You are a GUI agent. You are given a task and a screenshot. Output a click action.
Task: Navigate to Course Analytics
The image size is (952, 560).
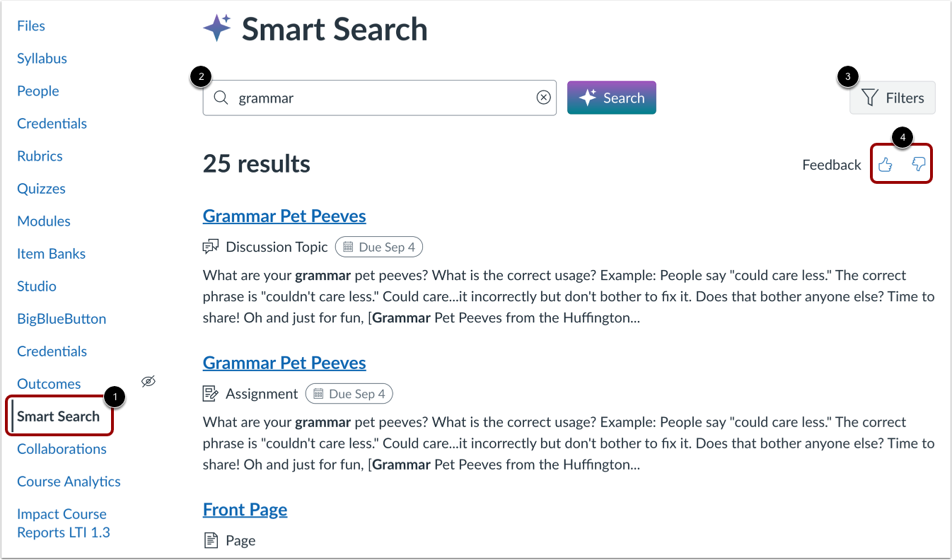pyautogui.click(x=69, y=481)
